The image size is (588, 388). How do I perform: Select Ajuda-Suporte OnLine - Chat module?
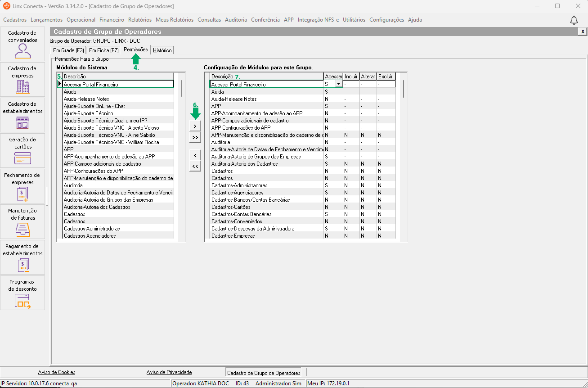click(x=118, y=106)
